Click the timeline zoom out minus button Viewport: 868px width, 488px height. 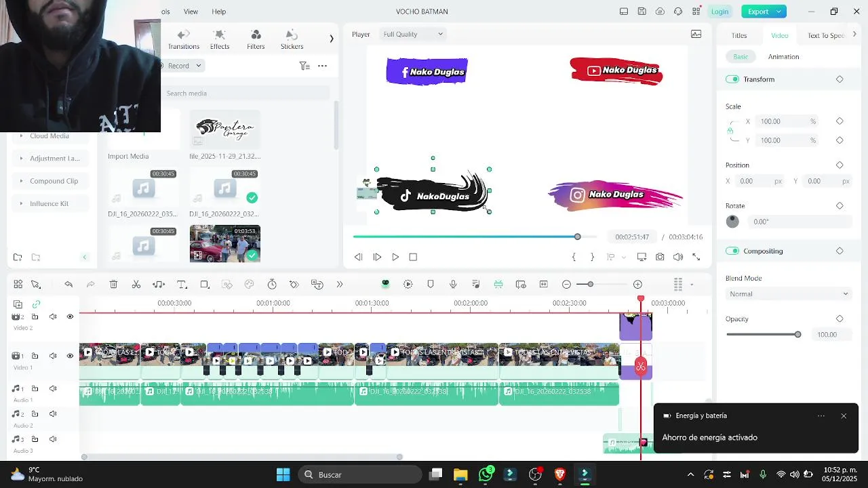(566, 285)
